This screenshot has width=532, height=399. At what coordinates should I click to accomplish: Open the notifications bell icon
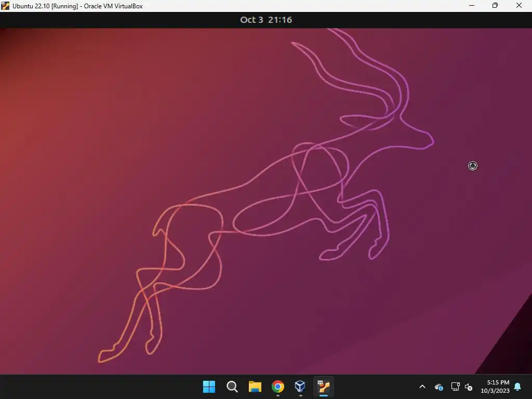coord(518,387)
